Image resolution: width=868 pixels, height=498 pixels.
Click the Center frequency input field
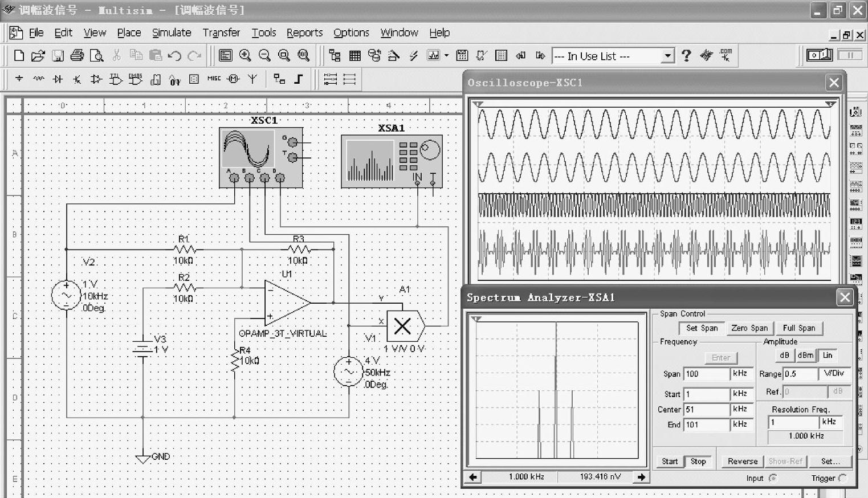point(706,409)
